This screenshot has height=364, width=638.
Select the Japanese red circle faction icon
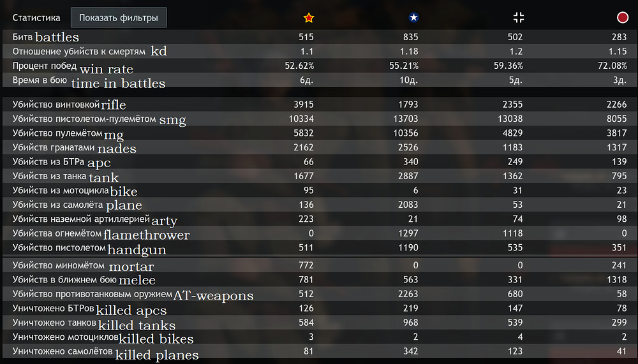click(623, 18)
